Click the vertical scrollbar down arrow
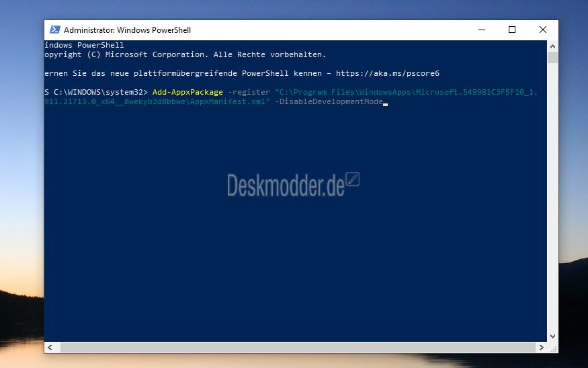The width and height of the screenshot is (588, 368). point(552,336)
